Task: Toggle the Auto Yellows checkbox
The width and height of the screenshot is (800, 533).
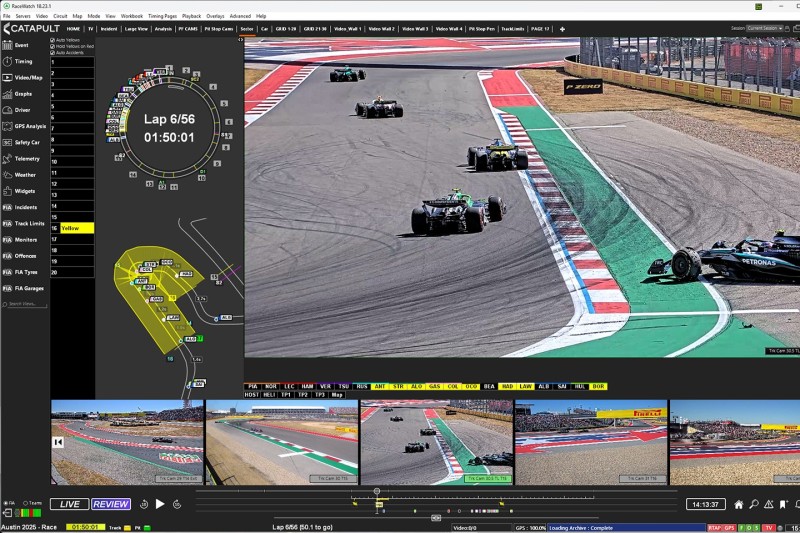Action: [53, 40]
